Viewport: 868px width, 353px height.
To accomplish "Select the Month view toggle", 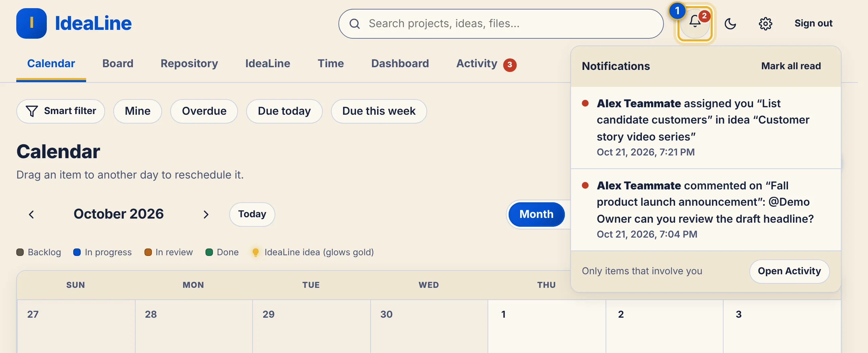I will coord(536,214).
